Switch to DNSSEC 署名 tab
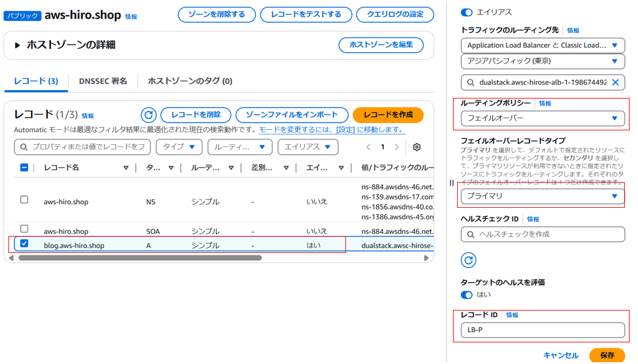 coord(103,81)
